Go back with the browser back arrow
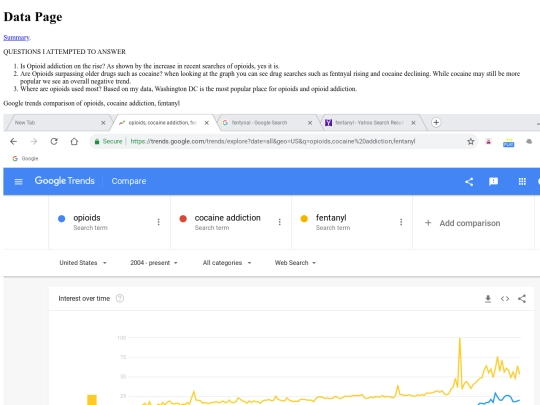The height and width of the screenshot is (405, 540). click(x=13, y=141)
